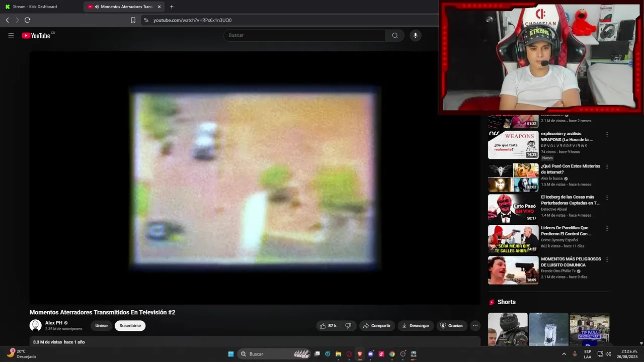This screenshot has width=644, height=362.
Task: Mute the audio icon on YouTube tab
Action: tap(97, 7)
